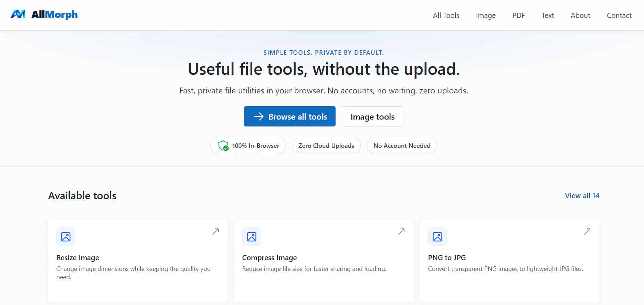Open the PNG to JPG tool title
Image resolution: width=644 pixels, height=305 pixels.
(x=447, y=258)
